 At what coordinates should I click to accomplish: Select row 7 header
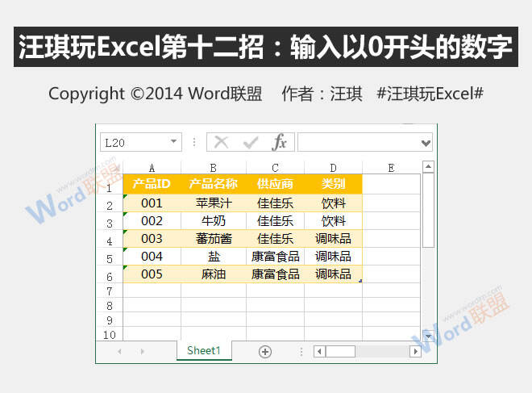tap(110, 291)
